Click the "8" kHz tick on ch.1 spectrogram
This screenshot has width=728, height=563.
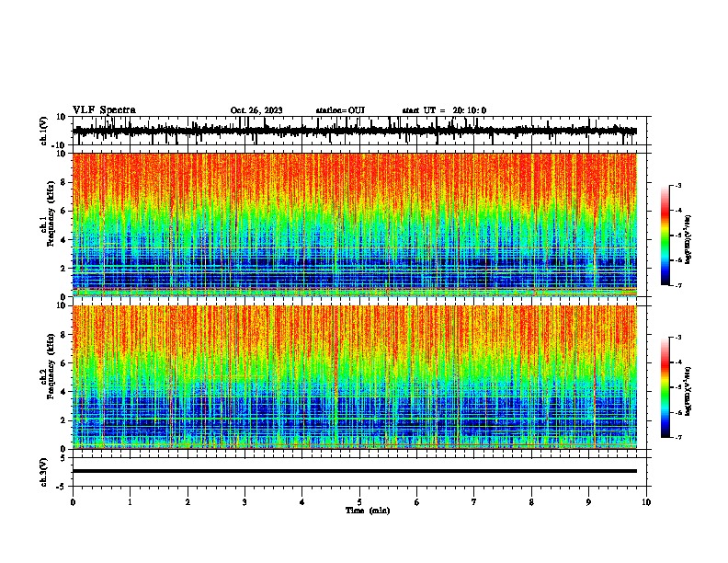point(64,182)
